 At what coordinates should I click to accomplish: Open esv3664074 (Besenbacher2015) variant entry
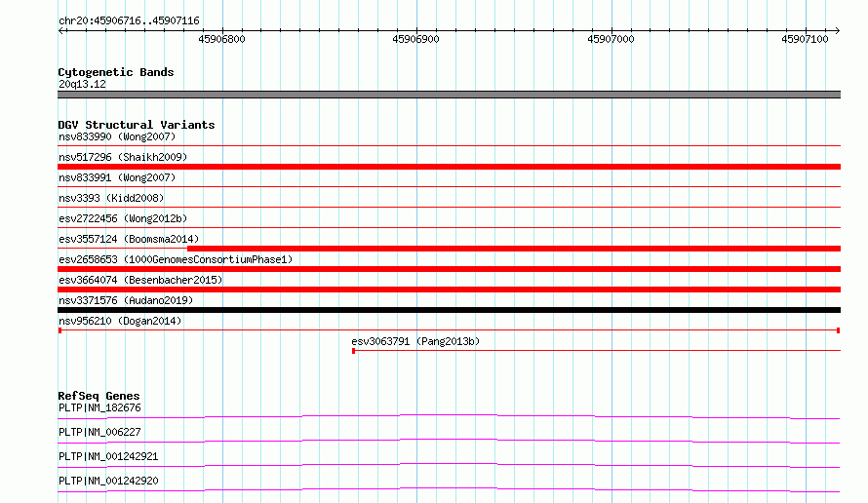140,280
